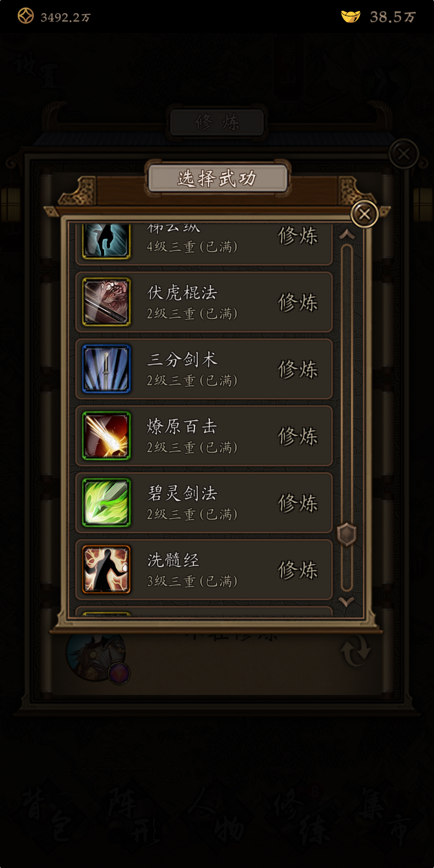Click the 三分剑术 sword skill icon
This screenshot has width=434, height=868.
click(106, 369)
